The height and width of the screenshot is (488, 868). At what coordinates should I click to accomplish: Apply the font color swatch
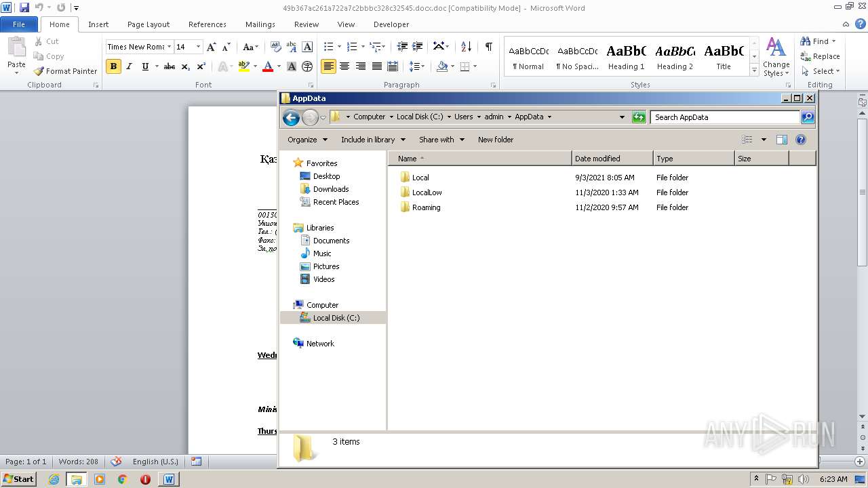click(x=268, y=66)
